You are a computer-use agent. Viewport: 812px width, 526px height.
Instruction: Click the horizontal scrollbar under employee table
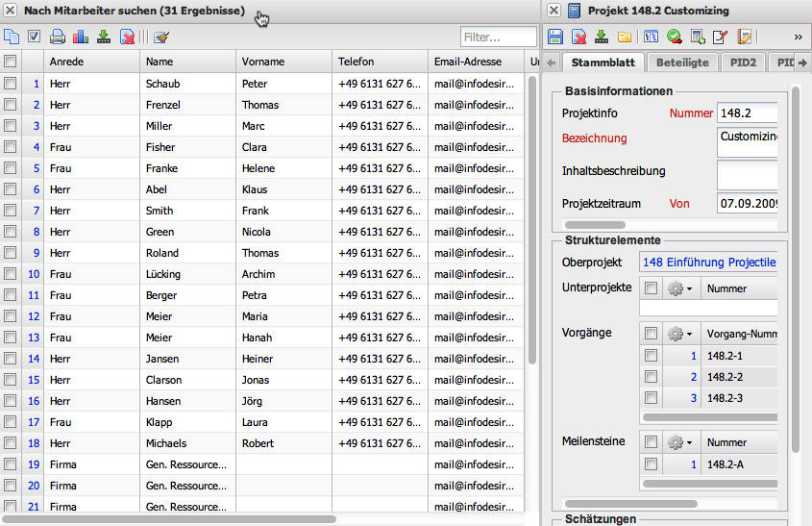click(173, 519)
